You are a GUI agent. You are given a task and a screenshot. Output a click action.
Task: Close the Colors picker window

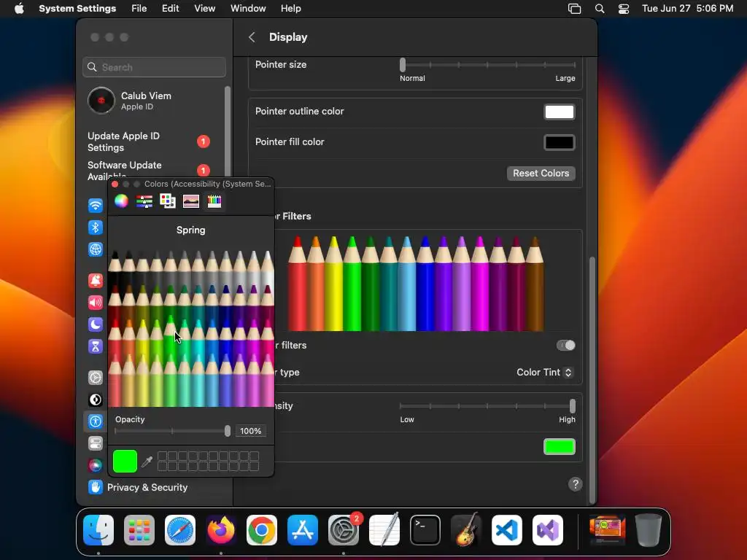point(115,184)
